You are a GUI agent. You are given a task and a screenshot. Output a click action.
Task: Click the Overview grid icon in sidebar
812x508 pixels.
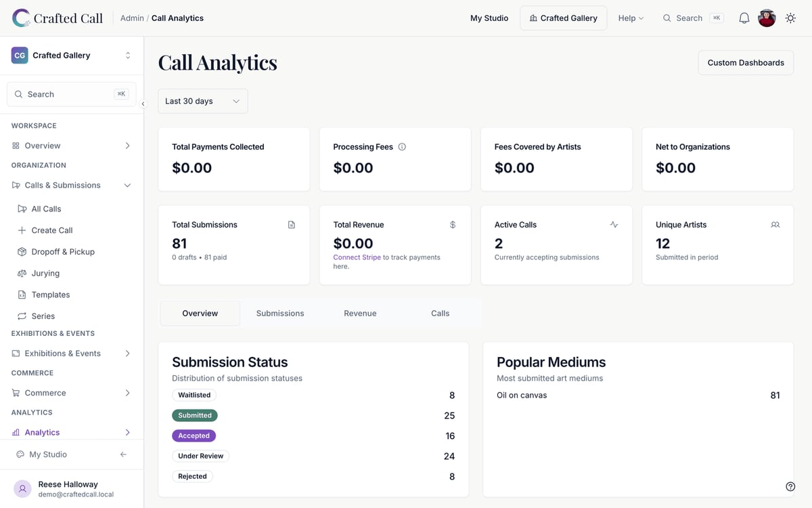tap(16, 146)
